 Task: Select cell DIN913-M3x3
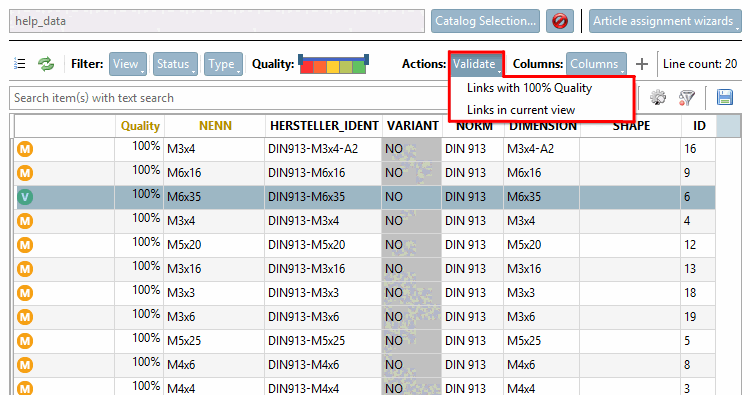click(x=323, y=293)
